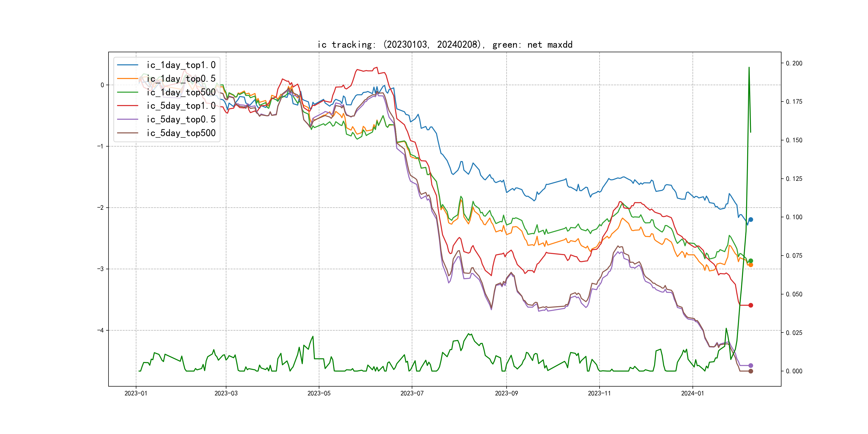The height and width of the screenshot is (434, 868).
Task: Click the 0.200 right-axis tick label
Action: [794, 63]
